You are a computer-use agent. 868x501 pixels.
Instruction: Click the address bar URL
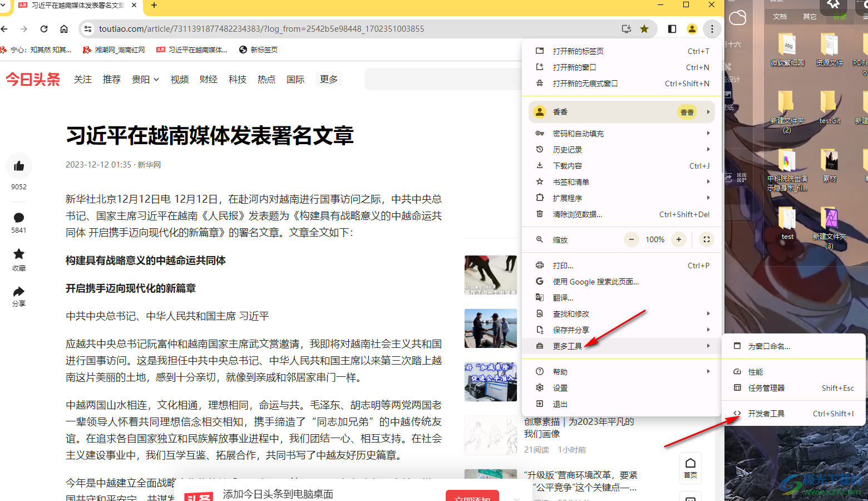click(x=262, y=29)
